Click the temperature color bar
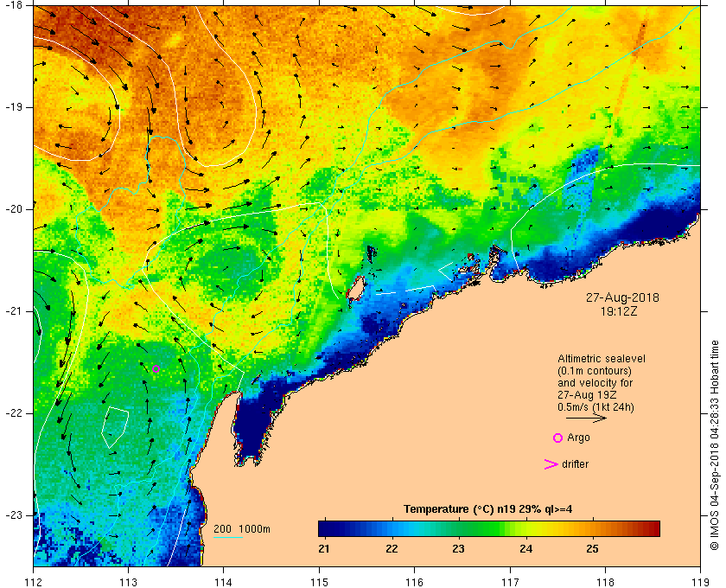 coord(489,528)
